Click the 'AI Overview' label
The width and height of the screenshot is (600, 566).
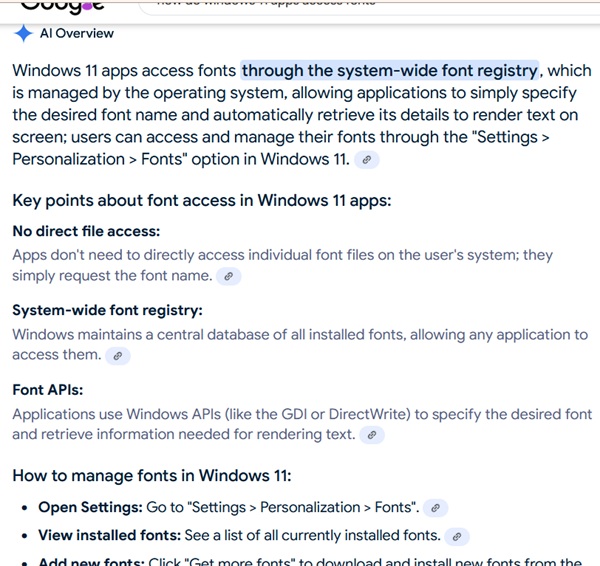click(x=77, y=33)
